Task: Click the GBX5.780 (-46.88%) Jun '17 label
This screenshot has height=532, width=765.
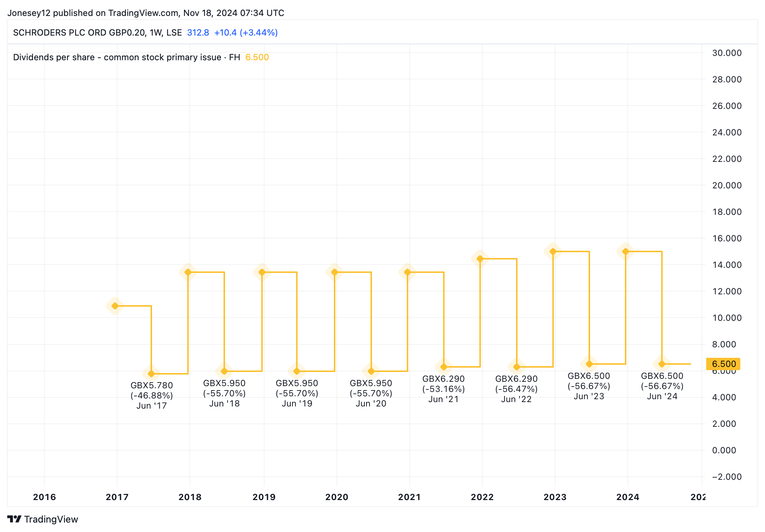Action: point(152,396)
